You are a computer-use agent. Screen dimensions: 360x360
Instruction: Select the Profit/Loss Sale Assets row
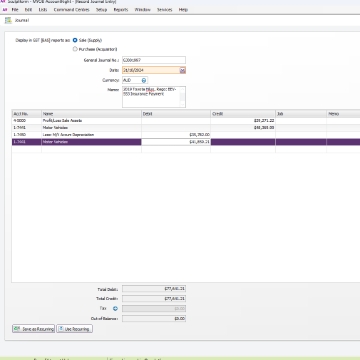pos(186,121)
